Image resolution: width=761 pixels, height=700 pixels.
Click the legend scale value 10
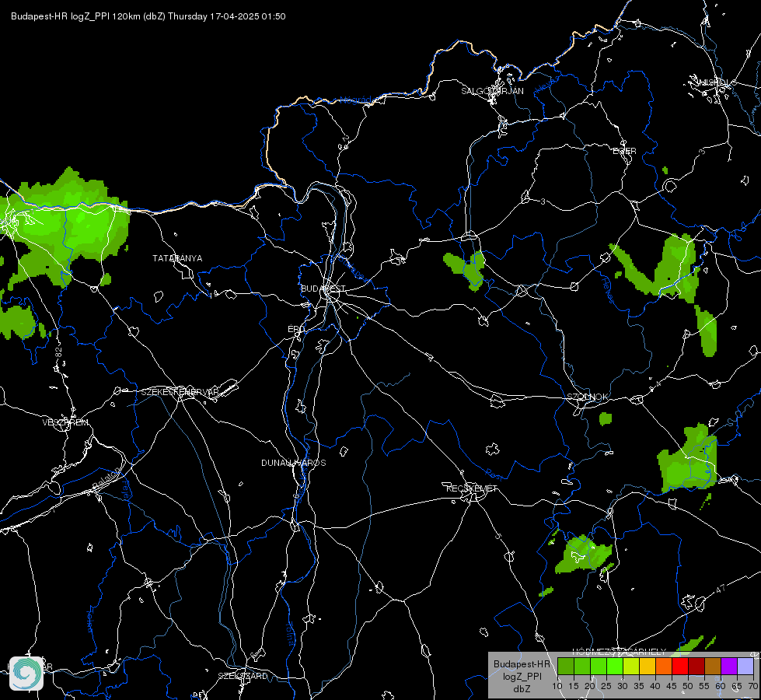tap(557, 686)
